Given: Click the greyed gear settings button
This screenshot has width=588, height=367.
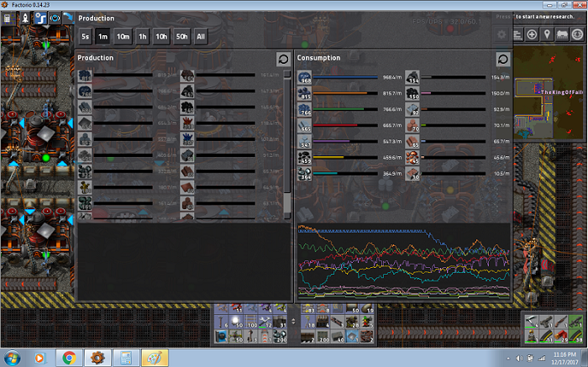Looking at the screenshot, I should click(x=501, y=34).
